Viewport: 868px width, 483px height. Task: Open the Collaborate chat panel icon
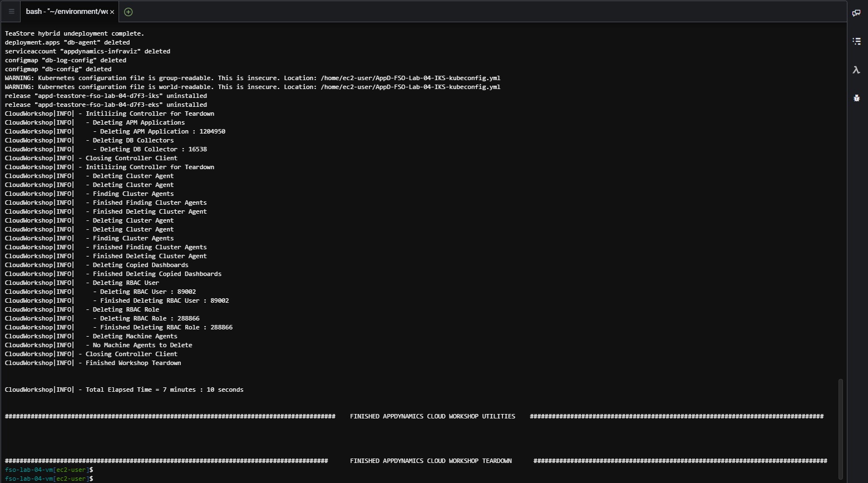(856, 12)
